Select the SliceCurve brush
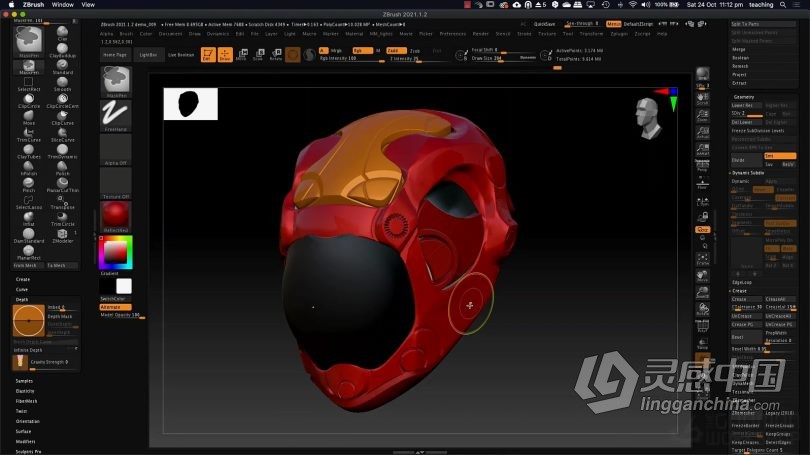 point(63,134)
